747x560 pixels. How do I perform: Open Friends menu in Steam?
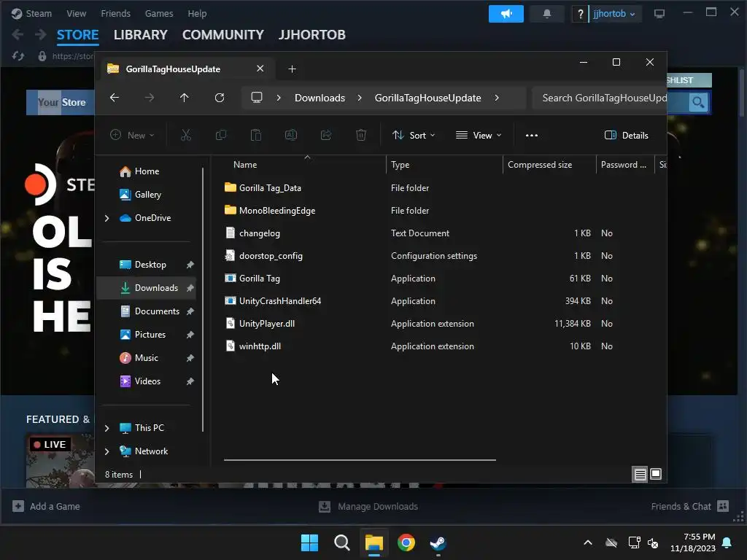coord(115,13)
